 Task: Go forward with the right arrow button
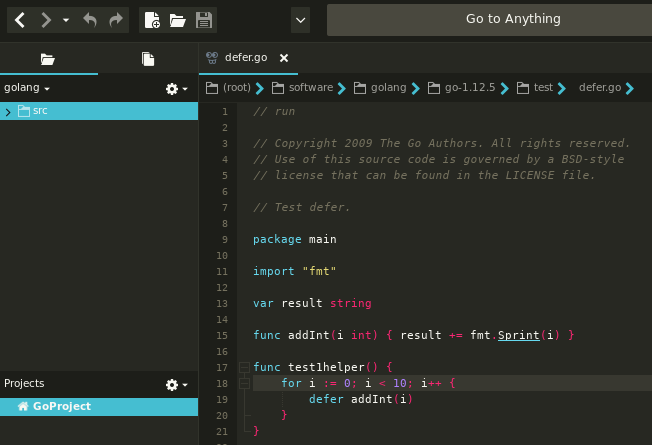coord(46,20)
